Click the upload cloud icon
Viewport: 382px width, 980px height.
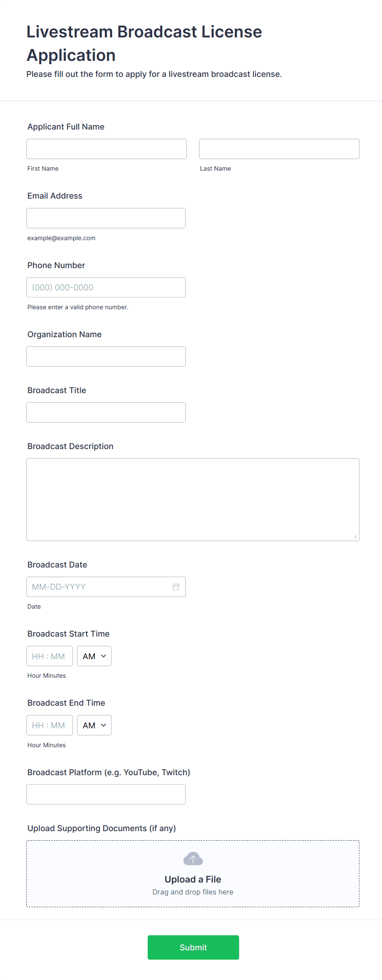pyautogui.click(x=193, y=859)
